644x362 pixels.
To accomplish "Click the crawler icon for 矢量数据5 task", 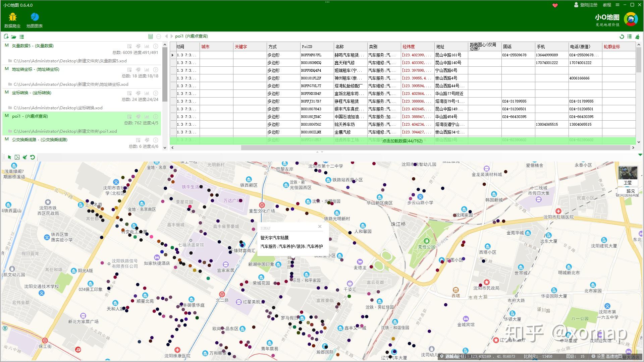I will click(138, 46).
